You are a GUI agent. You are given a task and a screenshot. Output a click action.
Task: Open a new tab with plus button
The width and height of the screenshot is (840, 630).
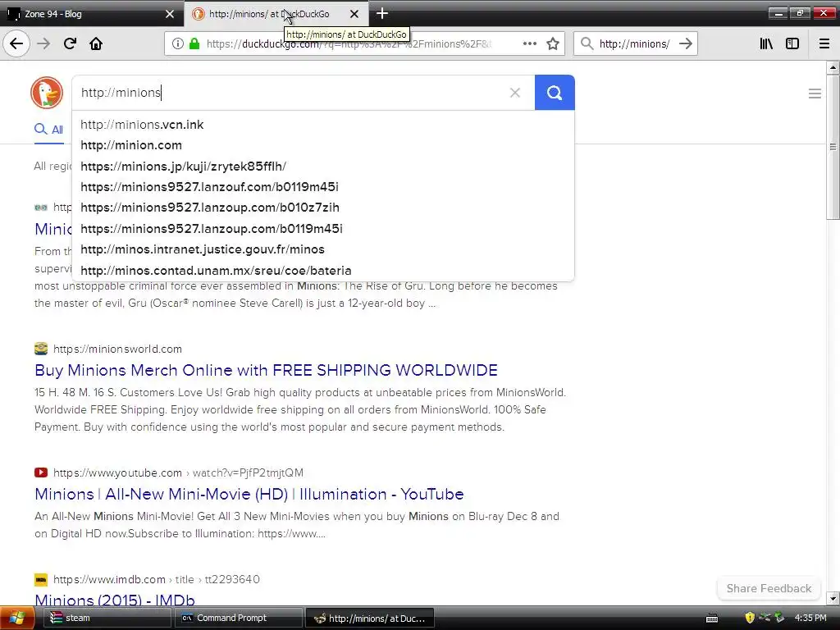point(382,13)
